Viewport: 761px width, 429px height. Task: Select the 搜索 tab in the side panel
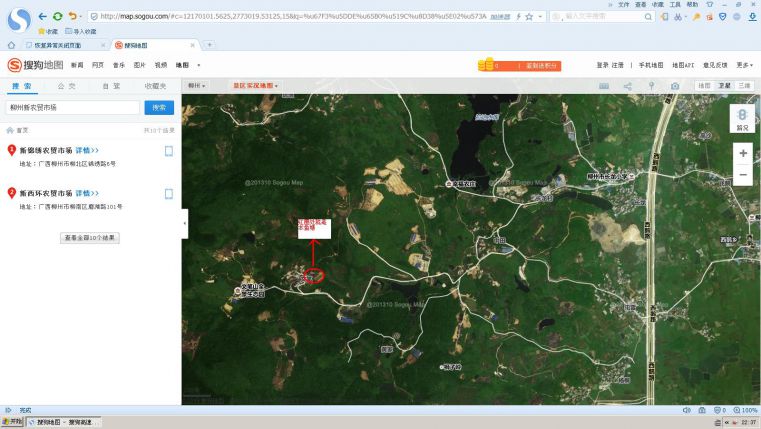(22, 86)
